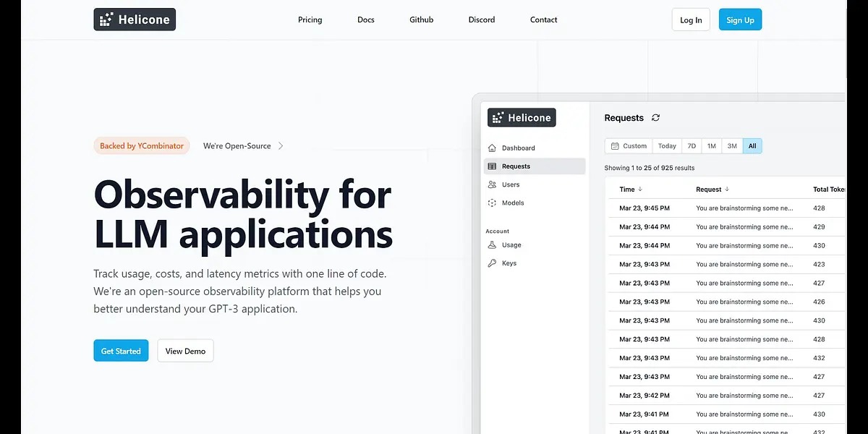Click the Users icon in the sidebar
The height and width of the screenshot is (434, 868).
(x=493, y=184)
